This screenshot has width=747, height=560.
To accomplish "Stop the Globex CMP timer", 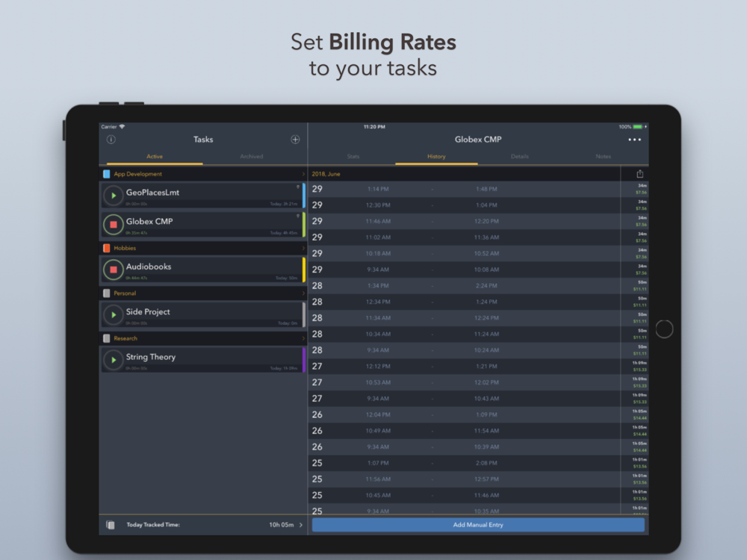I will (x=114, y=224).
